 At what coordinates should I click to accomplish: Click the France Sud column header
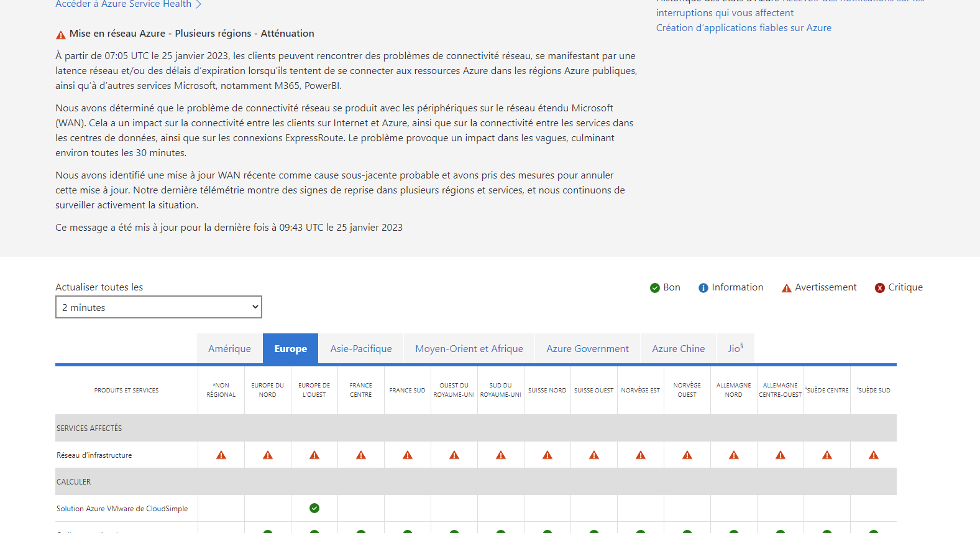(x=408, y=391)
